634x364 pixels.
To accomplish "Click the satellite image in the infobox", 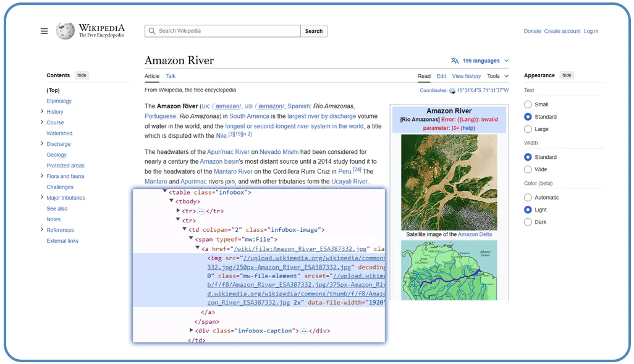I will (449, 182).
